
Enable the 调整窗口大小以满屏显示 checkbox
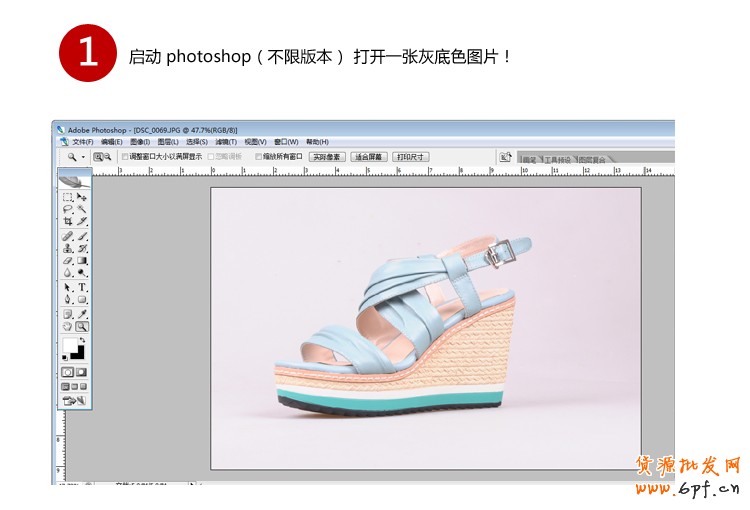point(125,157)
